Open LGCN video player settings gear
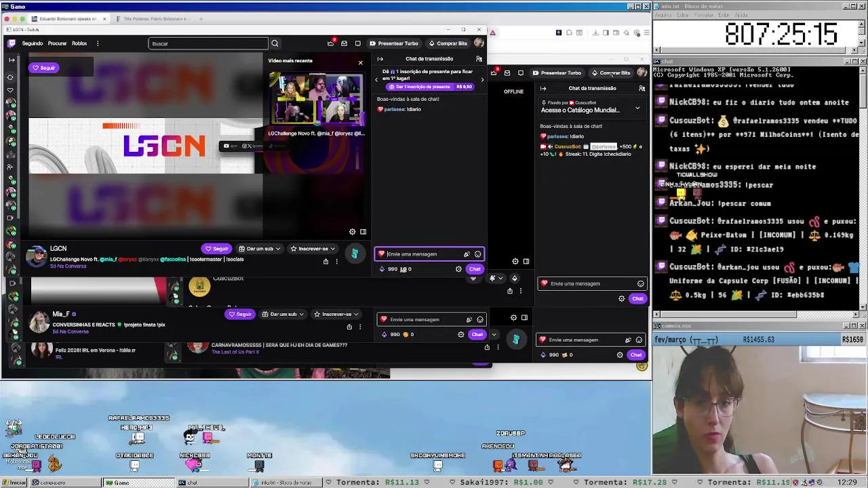 (x=352, y=232)
